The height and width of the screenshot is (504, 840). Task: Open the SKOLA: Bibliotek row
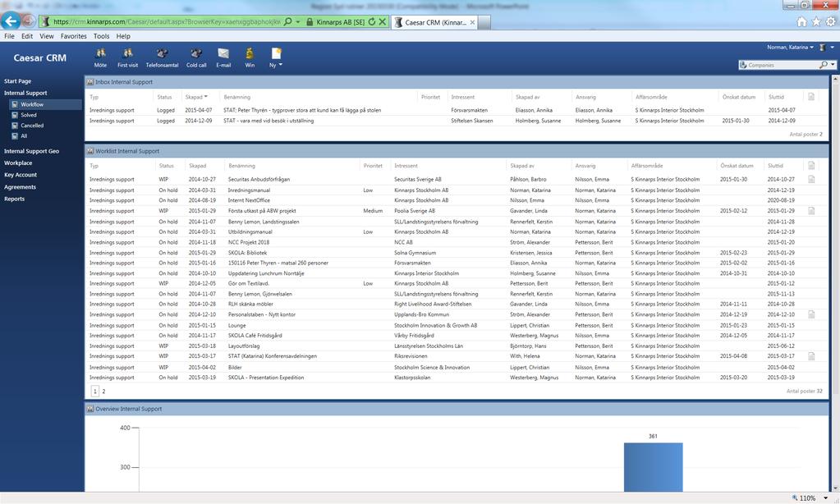click(x=456, y=253)
